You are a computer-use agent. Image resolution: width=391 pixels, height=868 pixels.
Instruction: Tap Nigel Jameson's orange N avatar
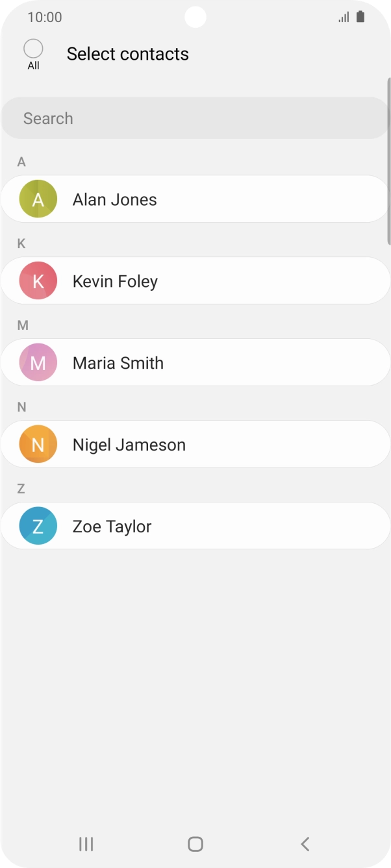tap(38, 444)
